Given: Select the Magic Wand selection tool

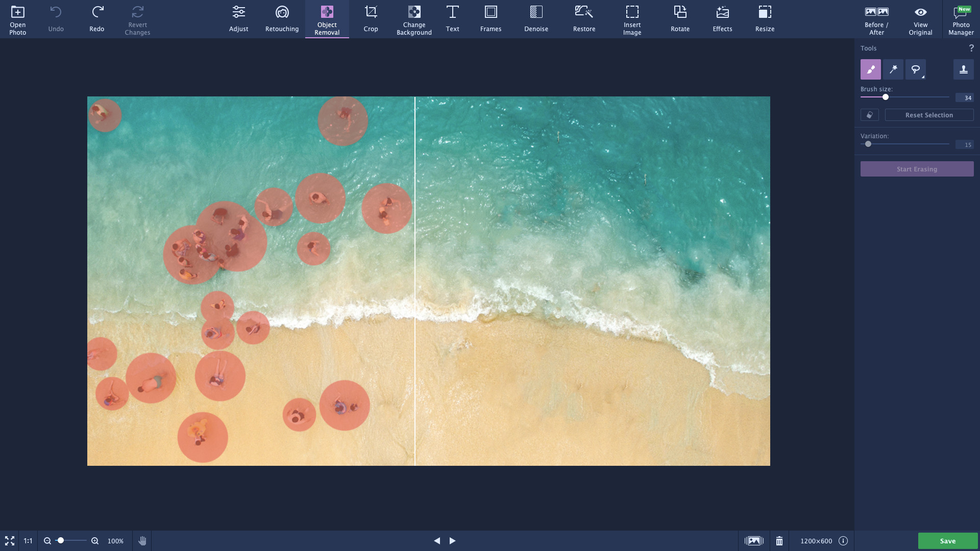Looking at the screenshot, I should coord(893,69).
